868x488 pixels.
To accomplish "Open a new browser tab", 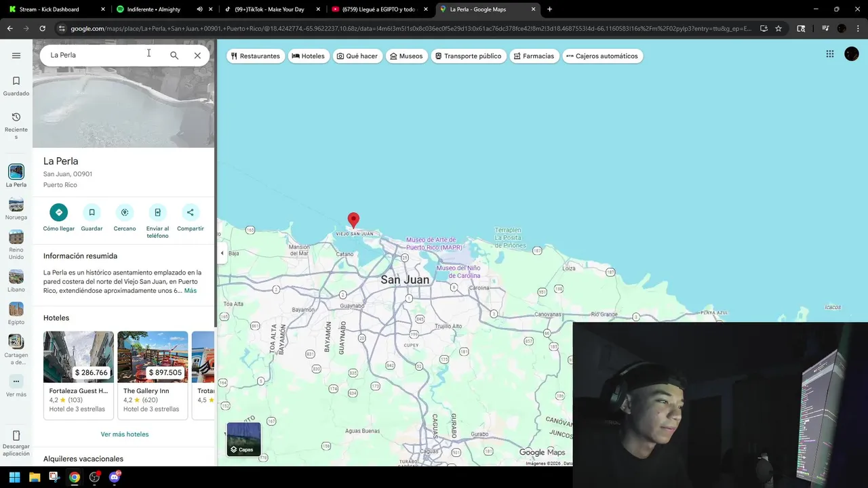I will tap(549, 9).
